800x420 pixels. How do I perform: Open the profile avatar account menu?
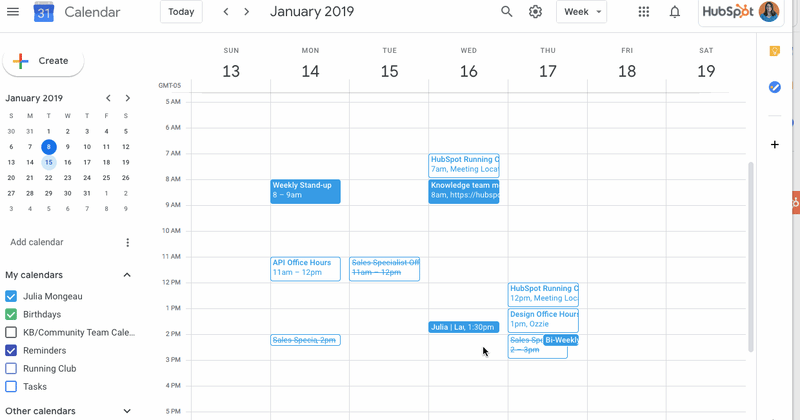[768, 12]
